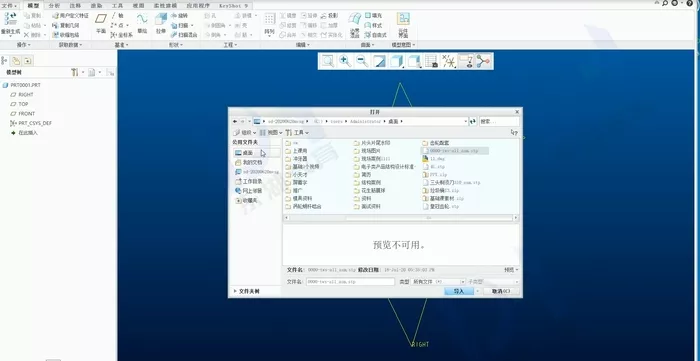Switch to the 视图 (View) ribbon tab
700x361 pixels.
(138, 5)
